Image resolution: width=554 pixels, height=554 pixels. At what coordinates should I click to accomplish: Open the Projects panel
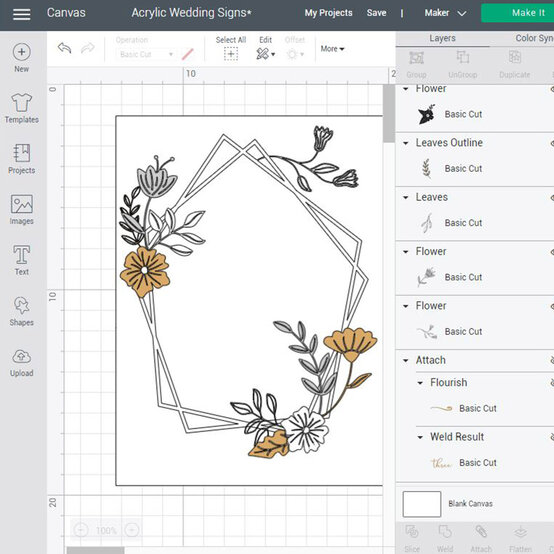(x=22, y=159)
